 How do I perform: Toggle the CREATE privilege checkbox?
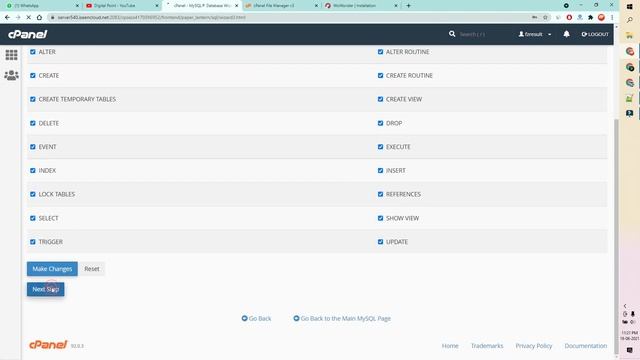click(x=33, y=76)
